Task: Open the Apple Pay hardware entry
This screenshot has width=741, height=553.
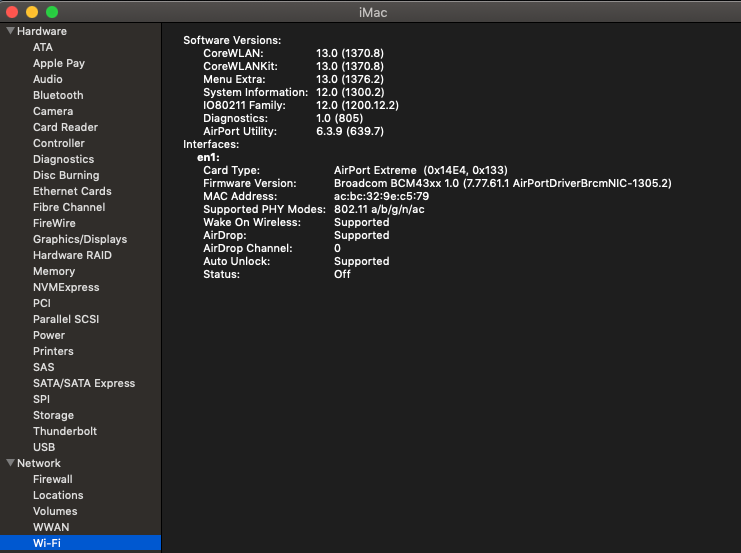Action: (x=59, y=63)
